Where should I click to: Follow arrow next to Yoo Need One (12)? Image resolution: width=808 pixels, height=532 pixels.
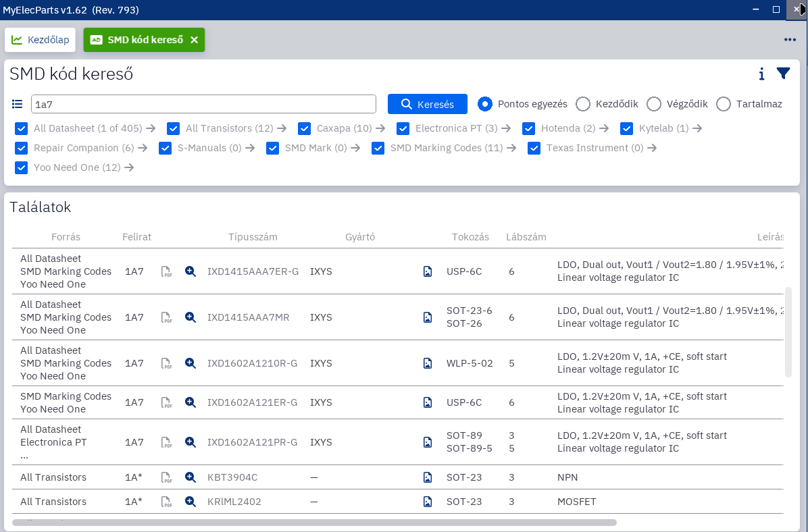129,167
